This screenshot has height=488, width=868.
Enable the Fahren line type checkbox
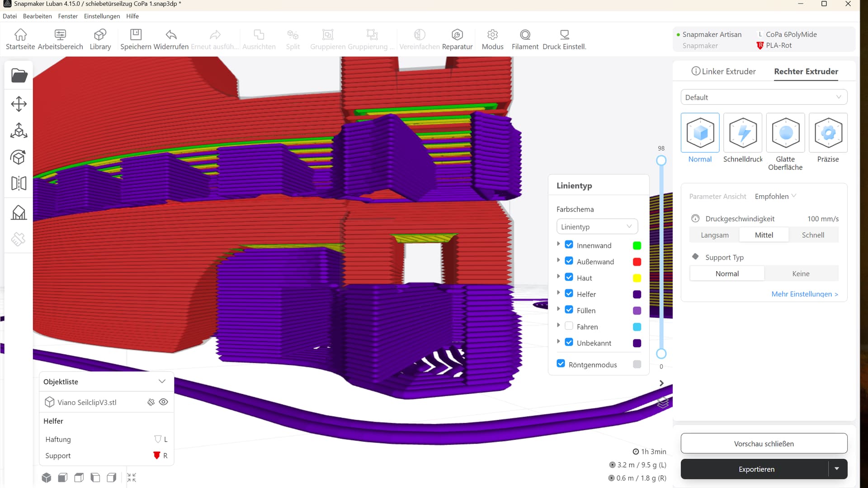click(569, 326)
